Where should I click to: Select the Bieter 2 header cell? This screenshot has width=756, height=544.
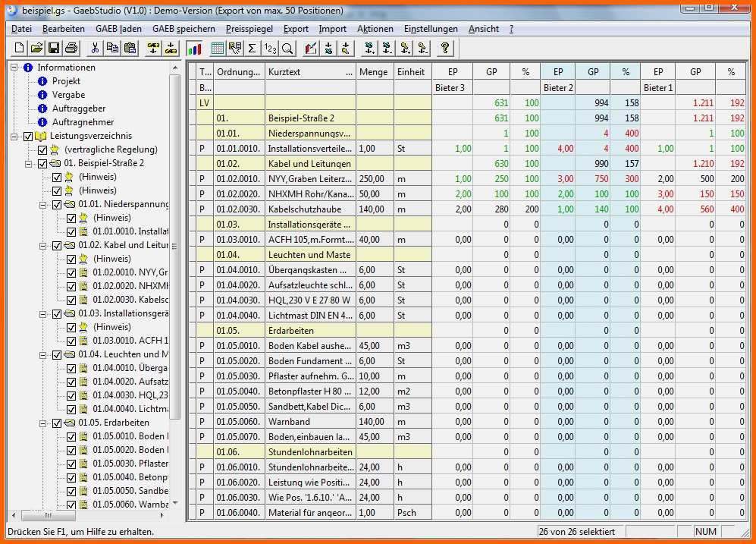coord(558,88)
